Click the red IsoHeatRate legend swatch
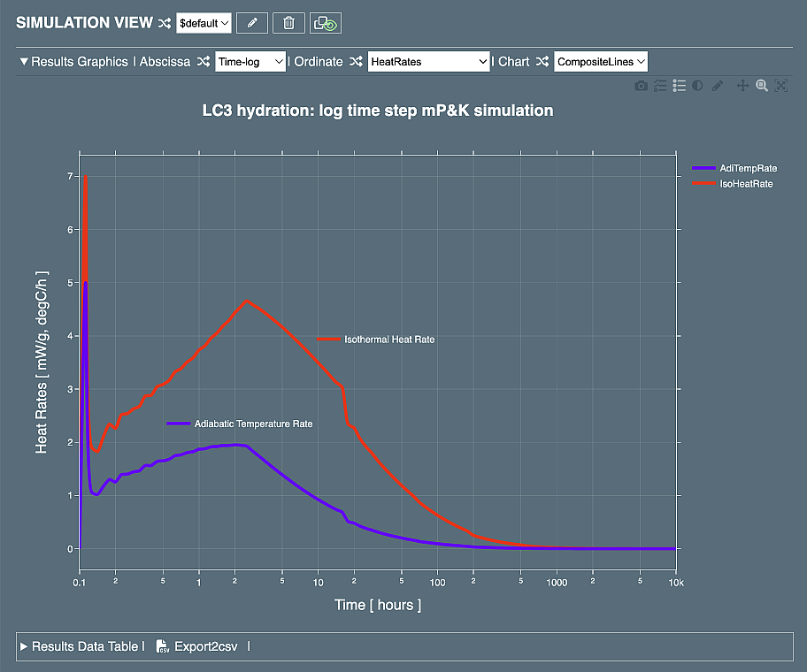Viewport: 807px width, 672px height. pyautogui.click(x=703, y=184)
